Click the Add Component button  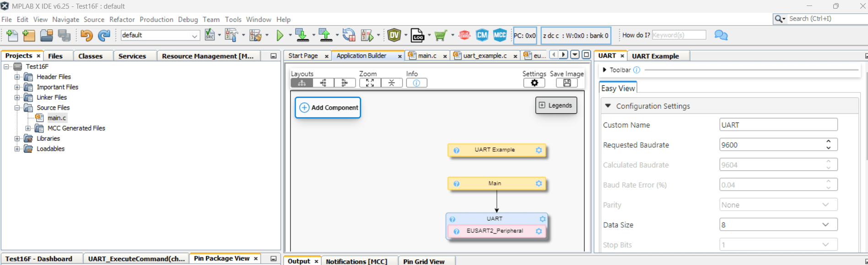coord(328,108)
